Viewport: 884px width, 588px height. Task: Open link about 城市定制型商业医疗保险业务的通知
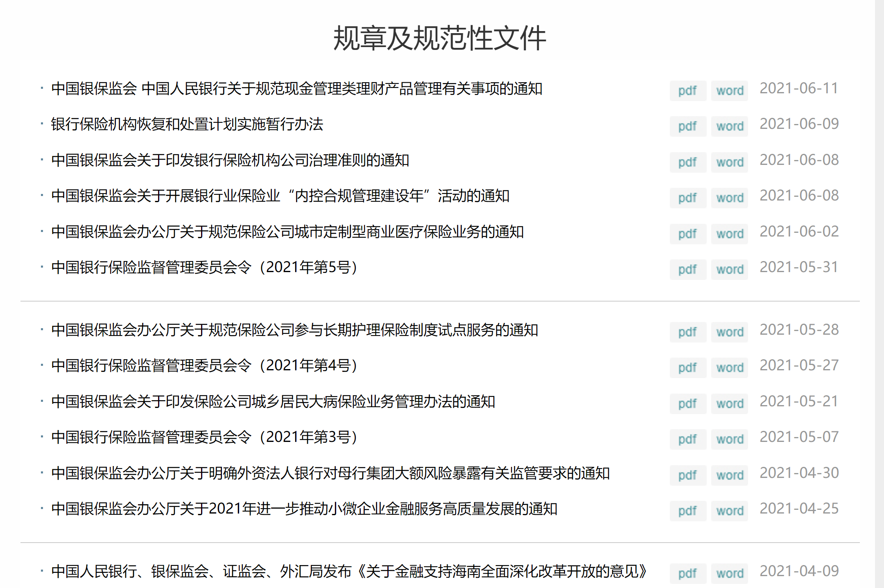point(287,232)
